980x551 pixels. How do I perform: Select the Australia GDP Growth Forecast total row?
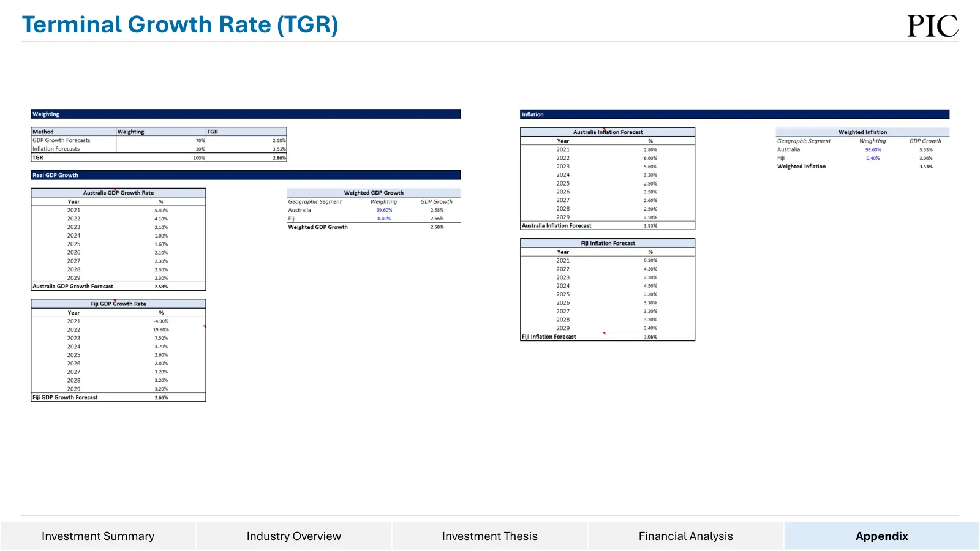(x=118, y=286)
